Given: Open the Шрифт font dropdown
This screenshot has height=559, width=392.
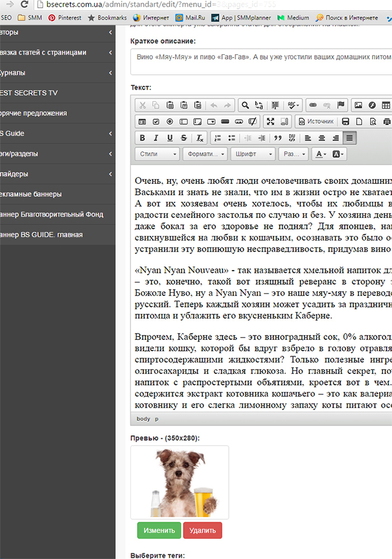Looking at the screenshot, I should pos(253,154).
